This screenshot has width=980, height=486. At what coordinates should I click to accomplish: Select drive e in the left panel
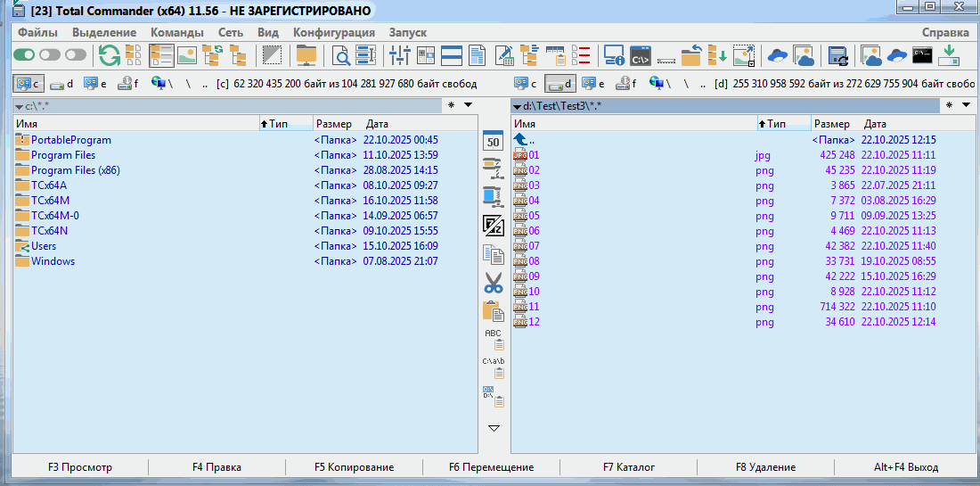[x=95, y=84]
